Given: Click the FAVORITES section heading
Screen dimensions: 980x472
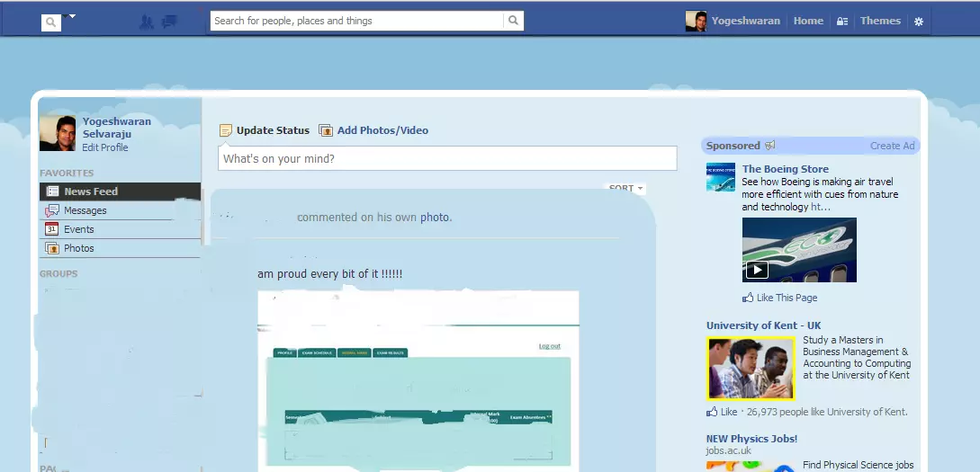Looking at the screenshot, I should coord(67,173).
